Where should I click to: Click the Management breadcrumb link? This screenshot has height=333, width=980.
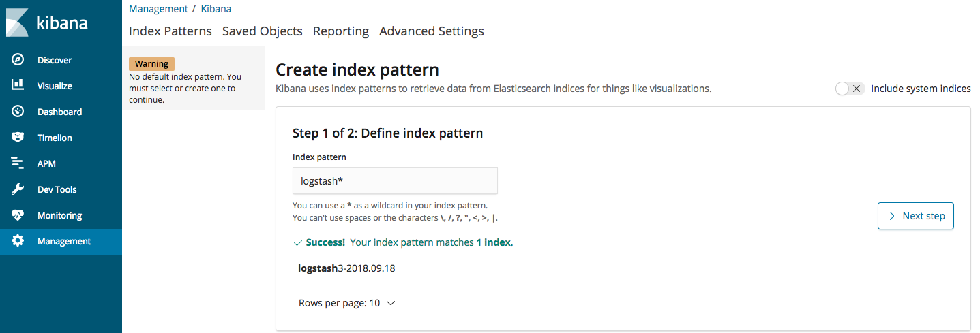pyautogui.click(x=158, y=9)
